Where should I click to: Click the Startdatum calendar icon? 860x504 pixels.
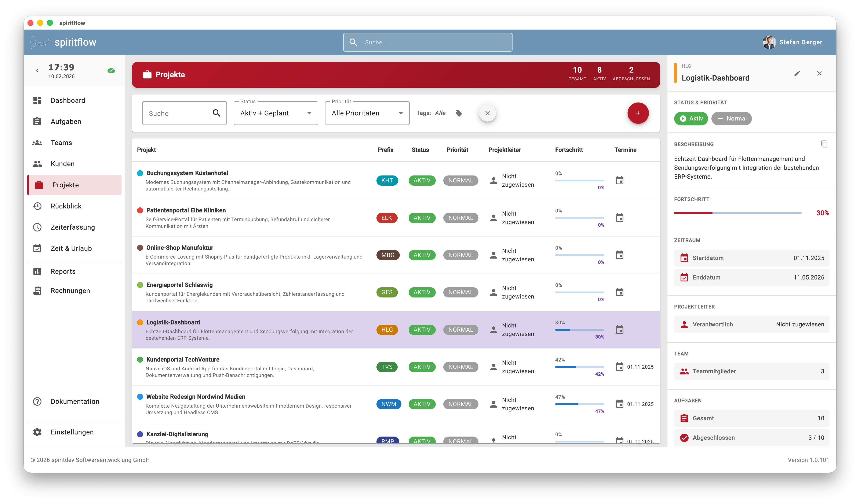[x=684, y=258]
